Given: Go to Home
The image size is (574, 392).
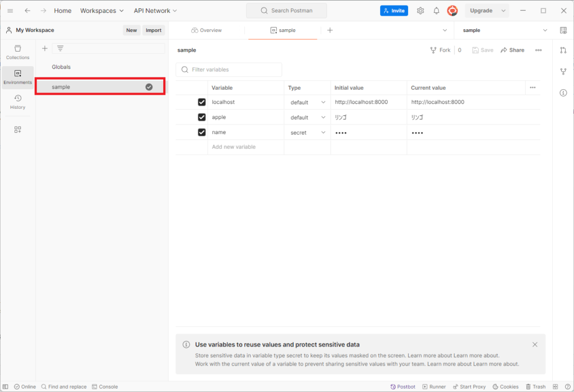Looking at the screenshot, I should [63, 11].
